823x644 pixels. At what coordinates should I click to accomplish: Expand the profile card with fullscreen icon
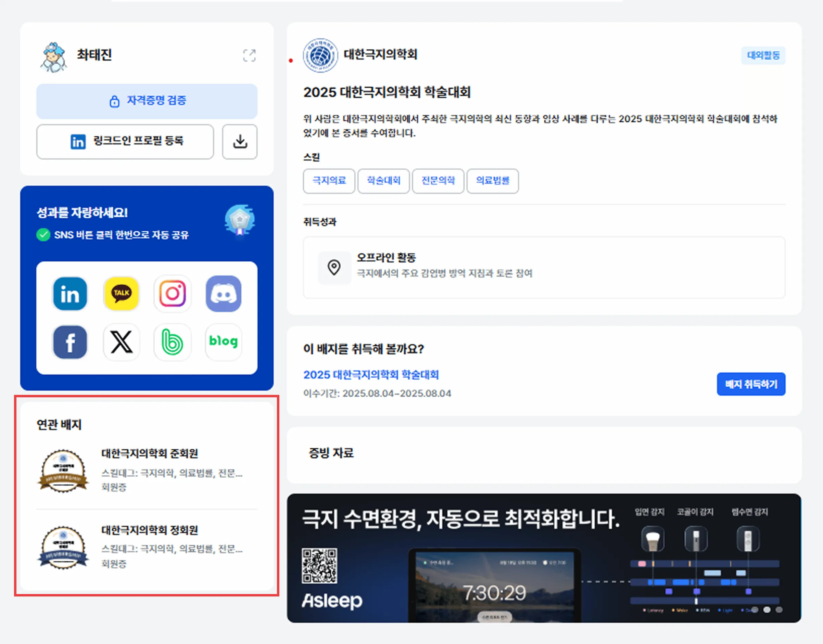[249, 55]
